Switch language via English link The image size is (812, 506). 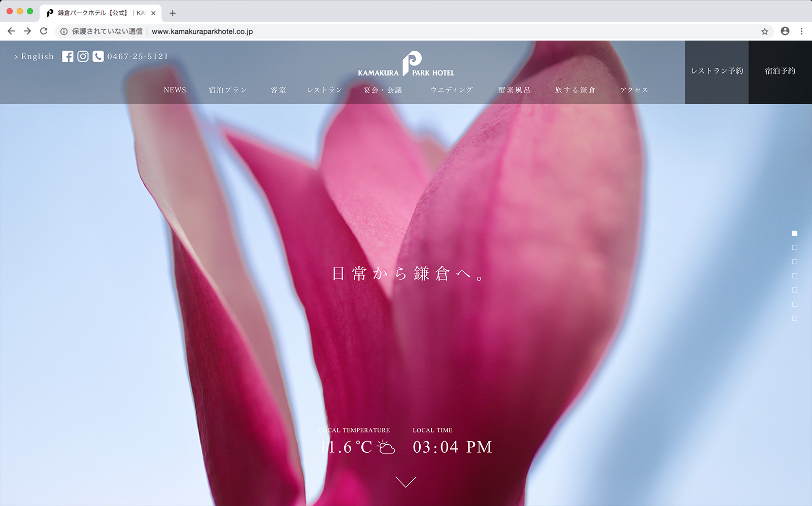[x=35, y=56]
